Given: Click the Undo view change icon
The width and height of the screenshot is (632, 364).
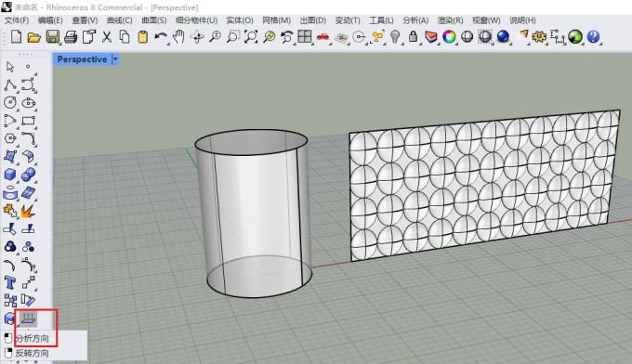Looking at the screenshot, I should tap(287, 37).
